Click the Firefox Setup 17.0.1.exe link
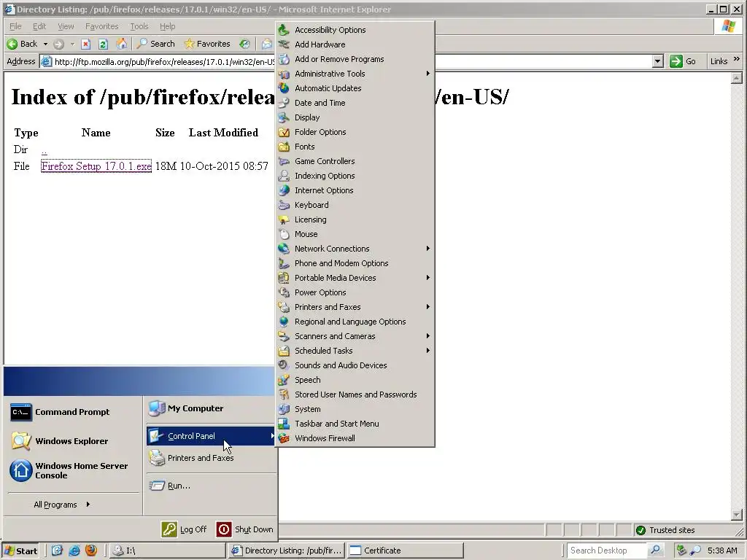 click(96, 166)
